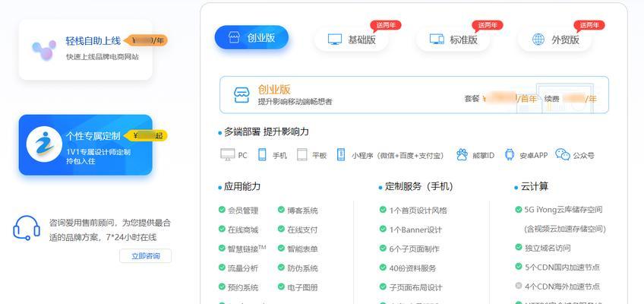The height and width of the screenshot is (304, 644).
Task: Click the storefront icon in 创业版 tab
Action: 233,38
